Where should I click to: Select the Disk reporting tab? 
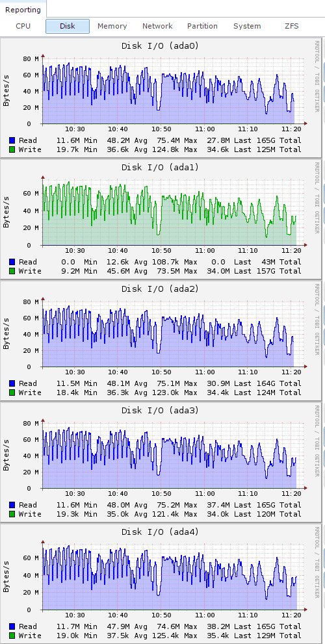point(68,26)
